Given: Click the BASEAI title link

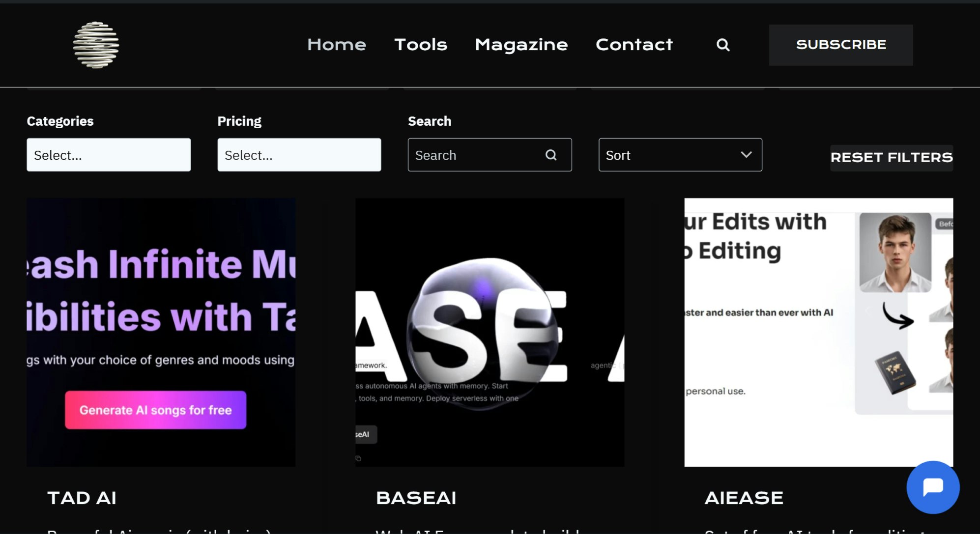Looking at the screenshot, I should (x=416, y=498).
